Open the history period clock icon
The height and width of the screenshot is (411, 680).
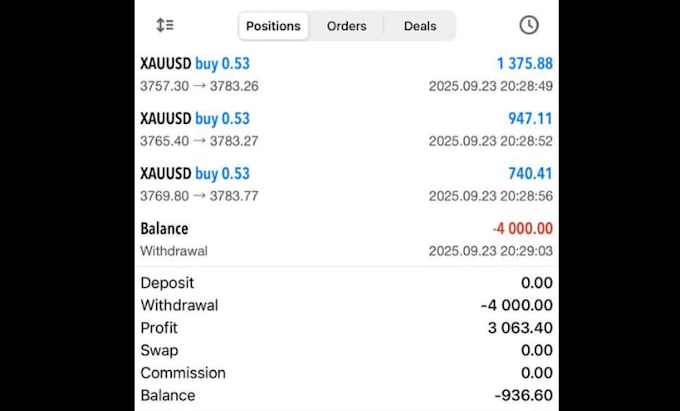click(528, 25)
